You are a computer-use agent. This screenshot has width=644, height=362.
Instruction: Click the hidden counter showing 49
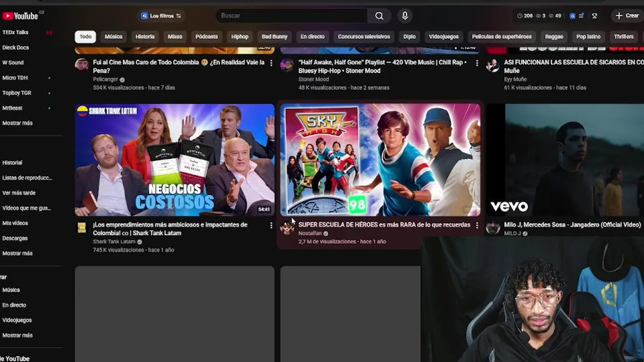tap(555, 16)
